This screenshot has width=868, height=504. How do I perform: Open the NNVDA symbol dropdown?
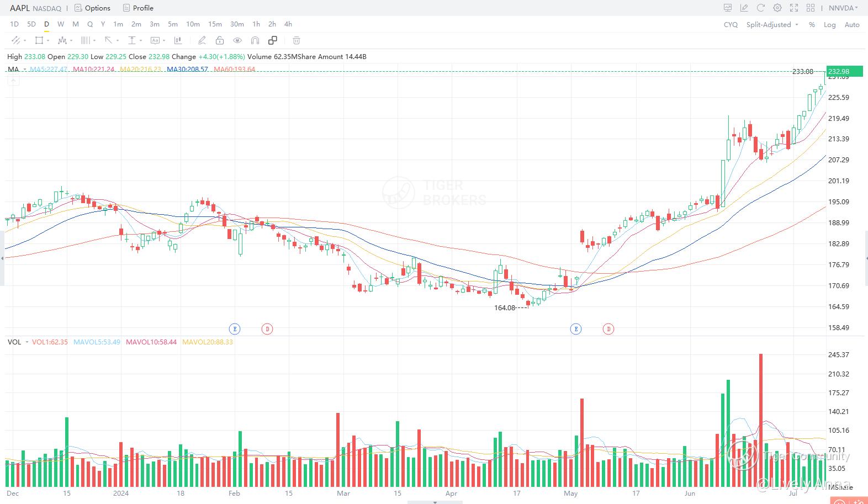tap(844, 8)
